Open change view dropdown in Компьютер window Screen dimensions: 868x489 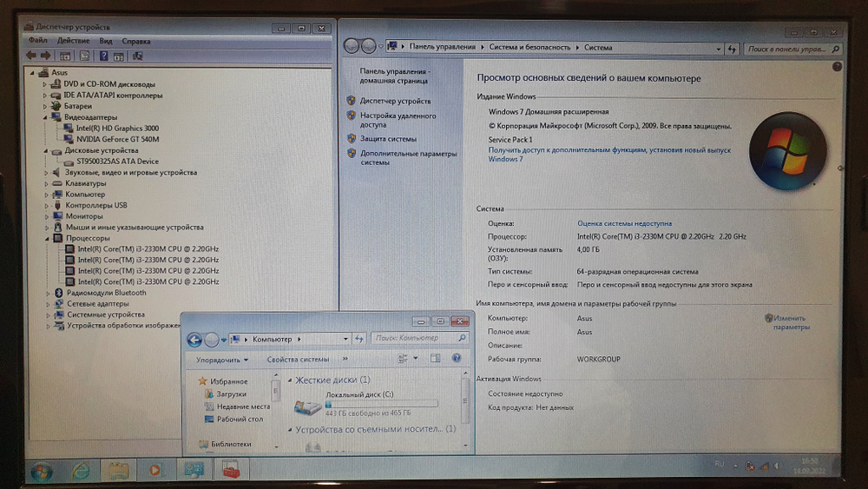[416, 359]
